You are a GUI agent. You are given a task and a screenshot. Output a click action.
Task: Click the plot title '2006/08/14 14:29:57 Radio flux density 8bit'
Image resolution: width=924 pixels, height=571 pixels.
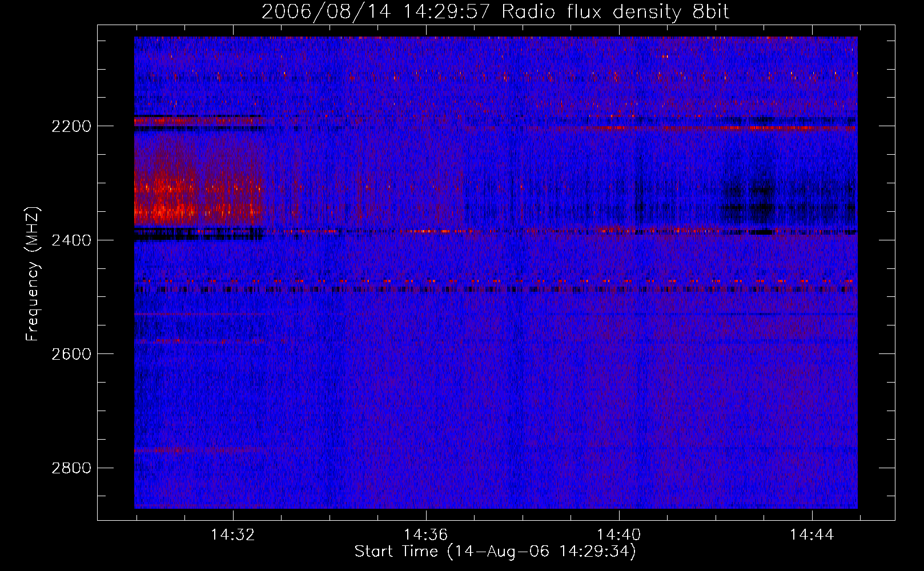point(495,11)
